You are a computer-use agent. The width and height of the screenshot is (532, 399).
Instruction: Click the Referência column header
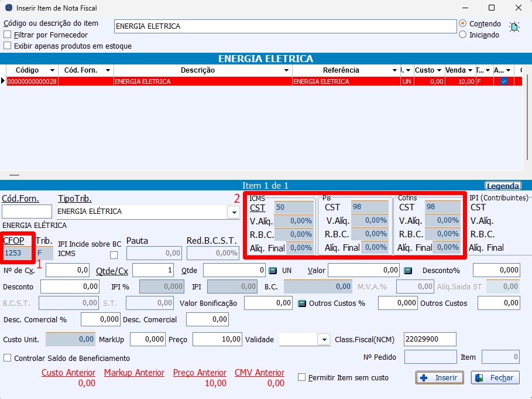tap(341, 70)
